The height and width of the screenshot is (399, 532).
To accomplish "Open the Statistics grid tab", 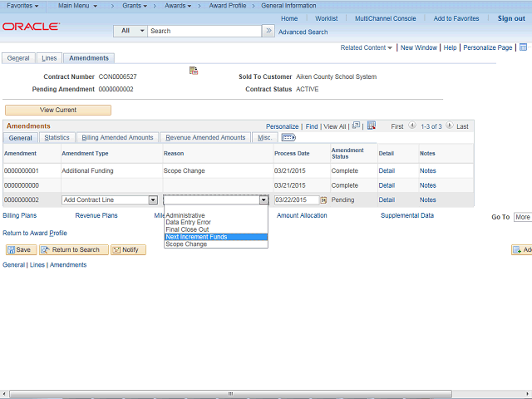I will point(57,137).
